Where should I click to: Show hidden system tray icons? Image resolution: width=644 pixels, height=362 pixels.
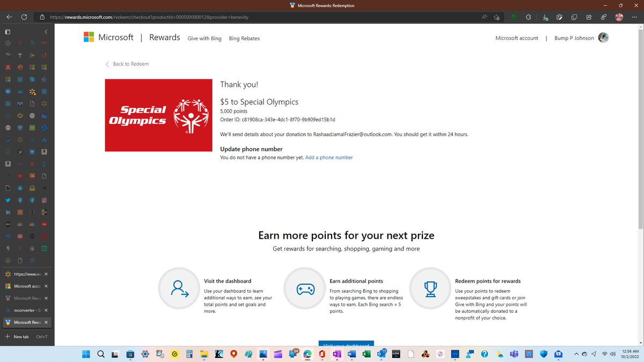click(x=576, y=354)
